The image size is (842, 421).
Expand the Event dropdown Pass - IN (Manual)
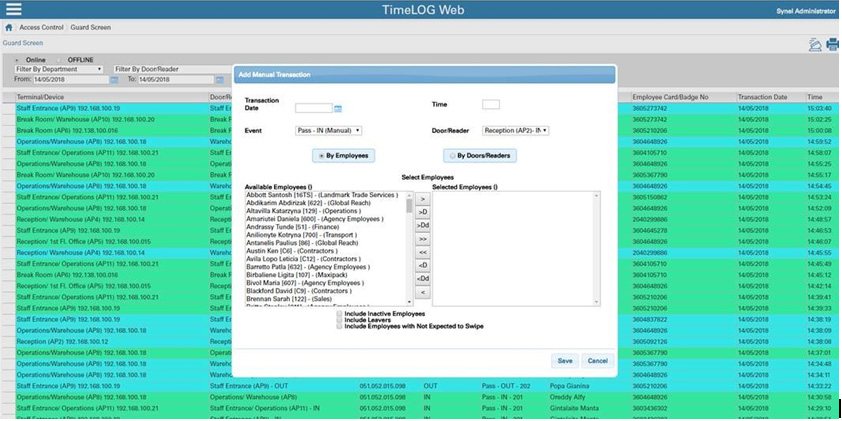point(328,130)
